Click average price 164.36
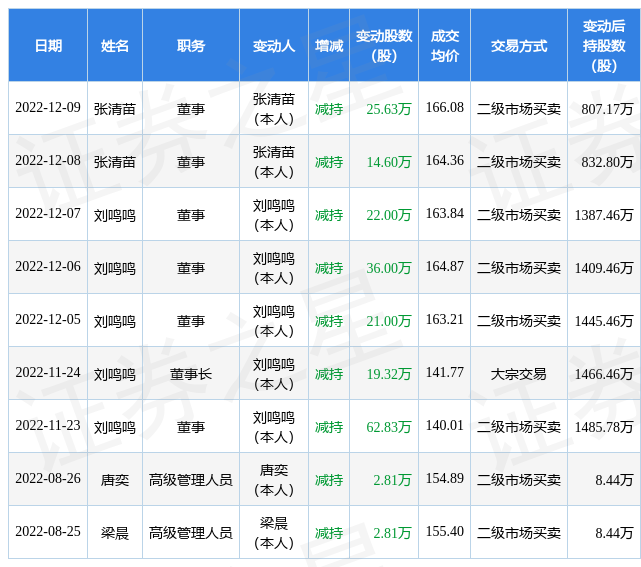Viewport: 641px width, 567px height. (444, 161)
